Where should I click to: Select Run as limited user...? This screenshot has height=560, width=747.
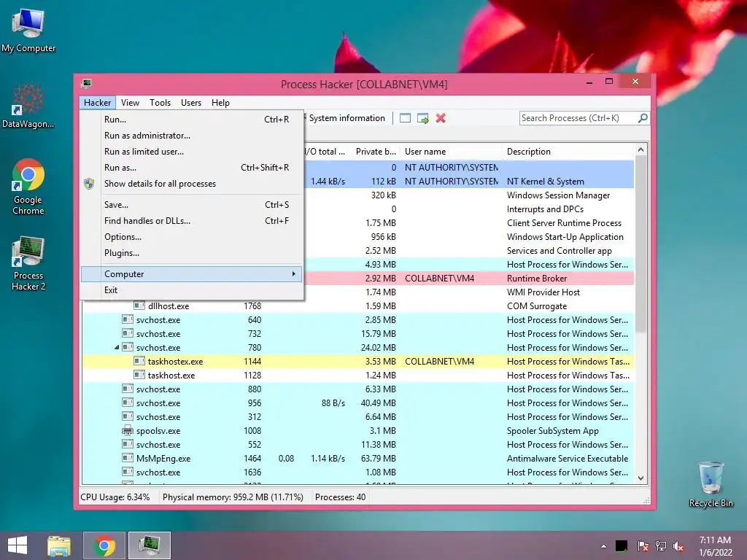(192, 152)
